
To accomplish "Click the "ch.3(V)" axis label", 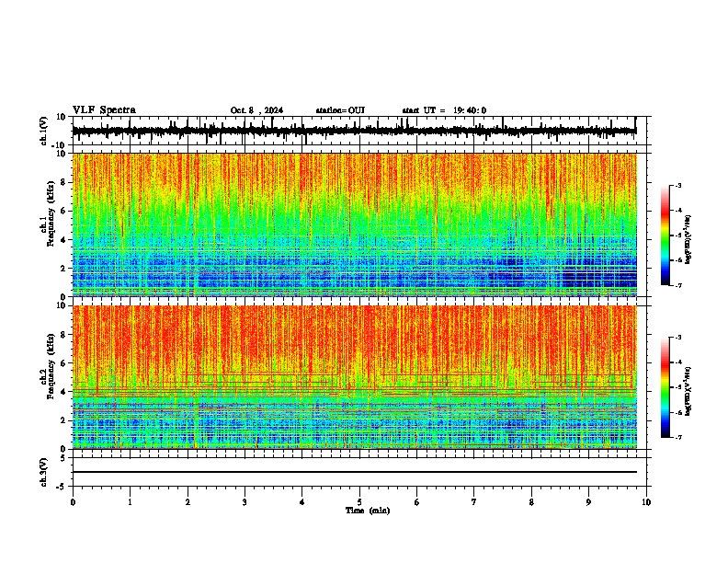I will point(44,472).
